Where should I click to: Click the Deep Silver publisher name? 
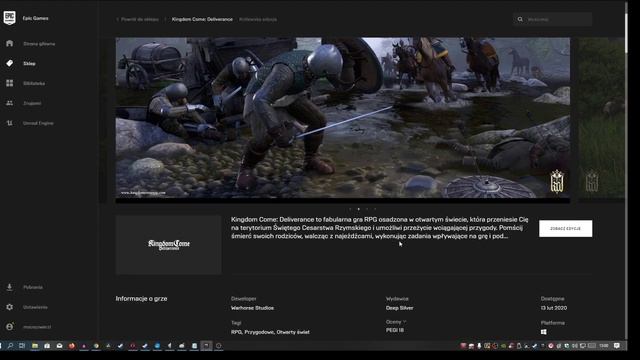coord(400,308)
